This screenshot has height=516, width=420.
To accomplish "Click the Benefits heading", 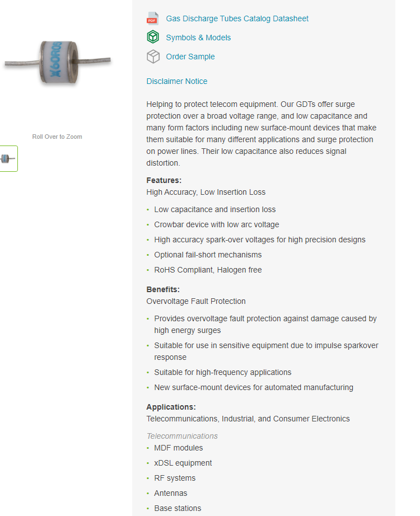I will 163,289.
